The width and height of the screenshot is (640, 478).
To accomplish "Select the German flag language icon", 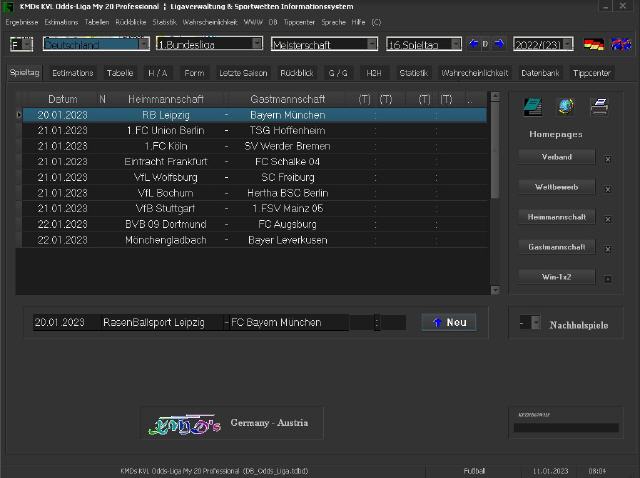I will 594,44.
